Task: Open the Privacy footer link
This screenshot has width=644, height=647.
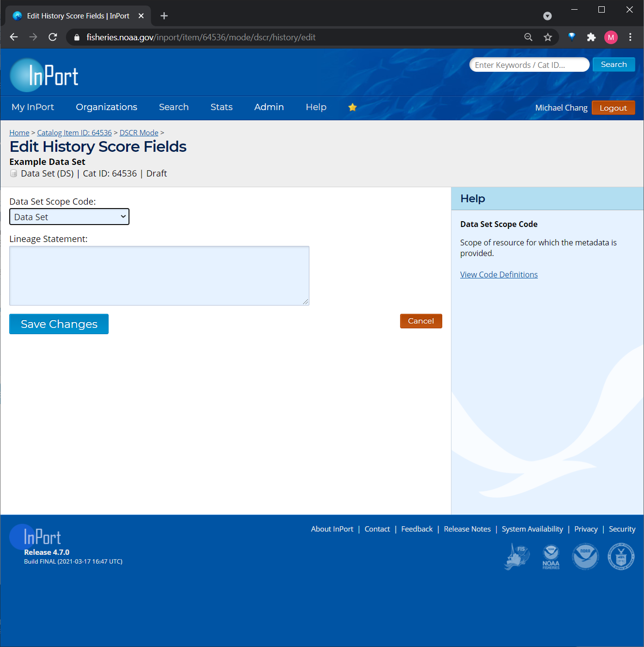Action: pos(586,529)
